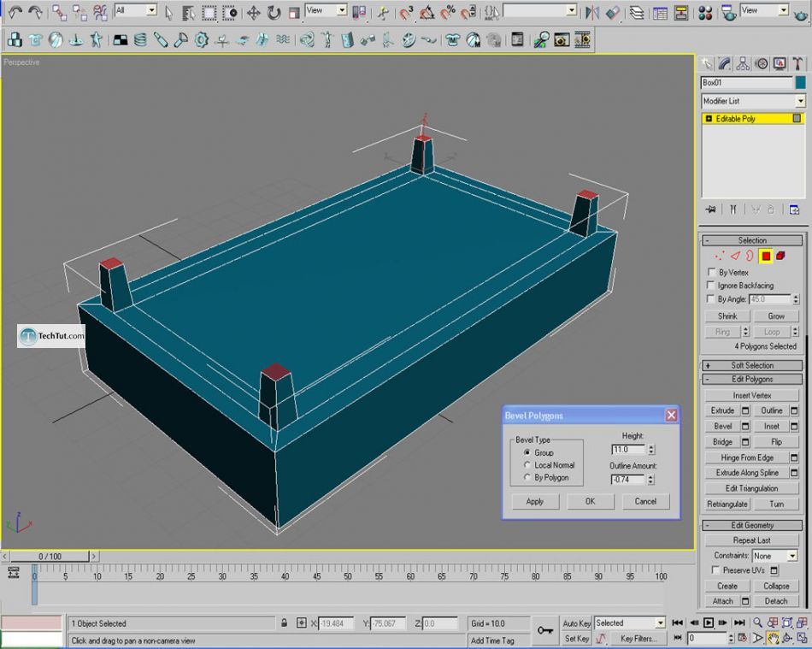This screenshot has height=649, width=812.
Task: Click the Box01 object color swatch
Action: click(801, 82)
